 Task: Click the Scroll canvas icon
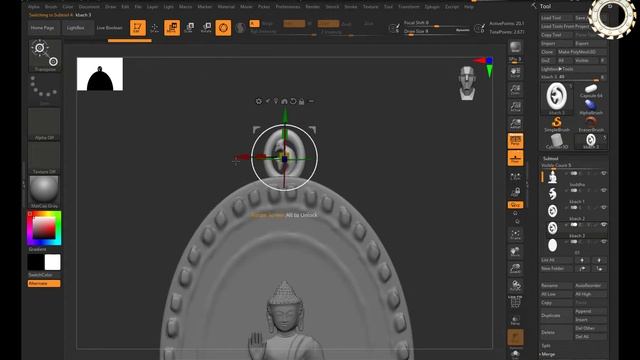pos(516,73)
